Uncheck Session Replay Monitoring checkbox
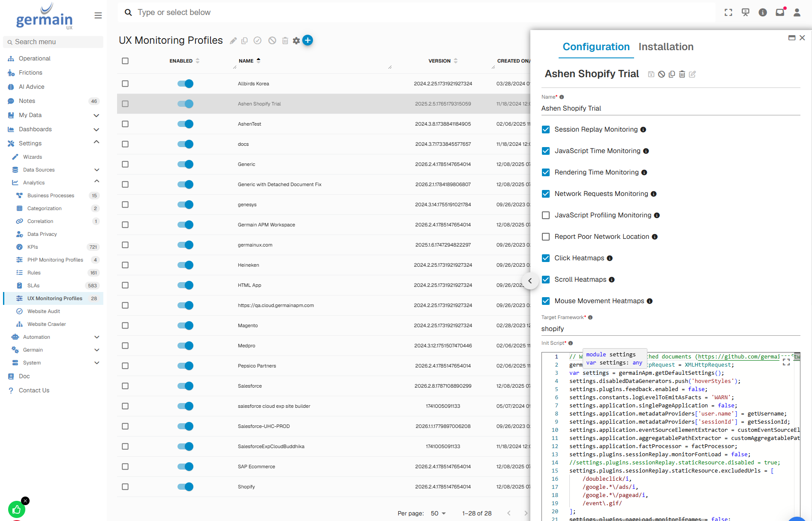Screen dimensions: 812x521 546,129
